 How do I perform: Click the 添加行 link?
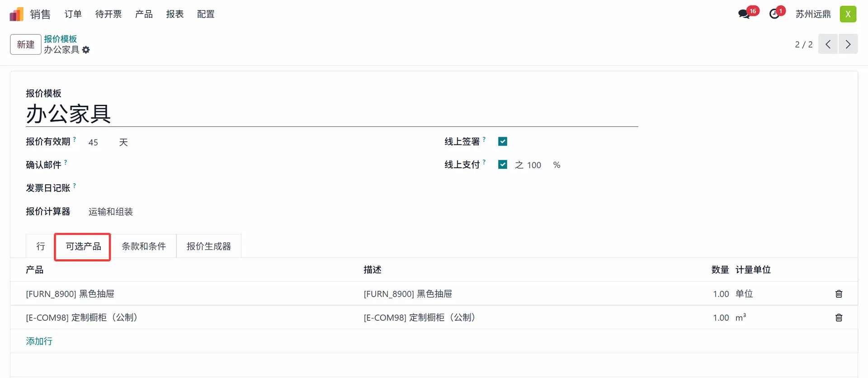click(x=39, y=341)
